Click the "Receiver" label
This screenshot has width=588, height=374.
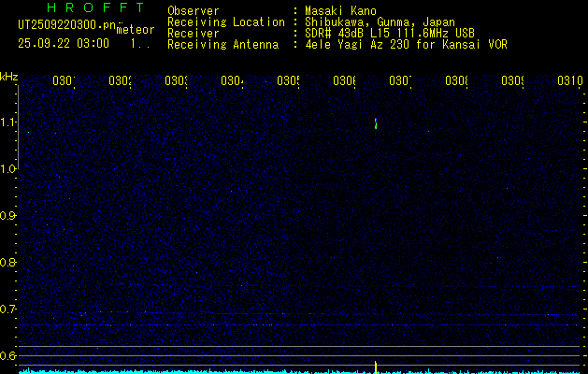coord(194,34)
